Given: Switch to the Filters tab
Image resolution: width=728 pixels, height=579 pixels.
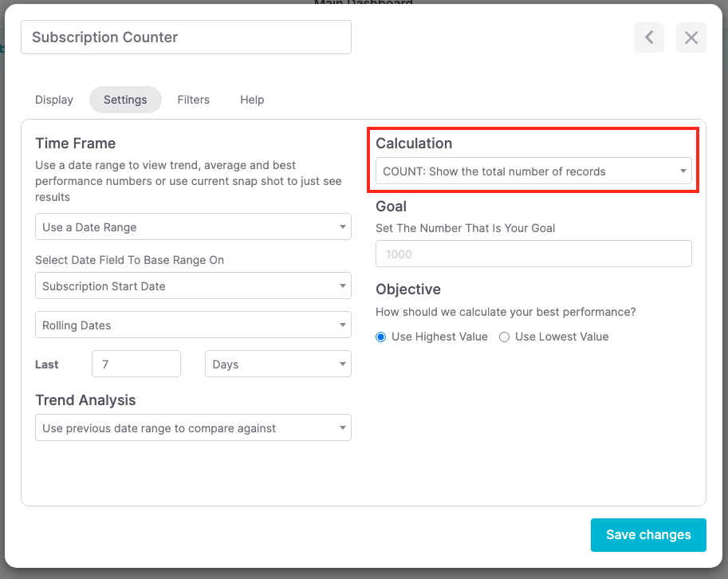Looking at the screenshot, I should (193, 100).
